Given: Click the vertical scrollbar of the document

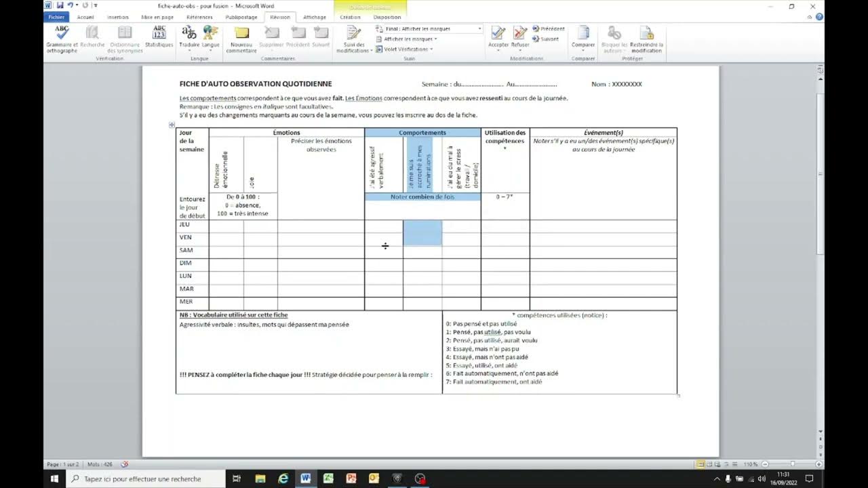Looking at the screenshot, I should [x=821, y=173].
